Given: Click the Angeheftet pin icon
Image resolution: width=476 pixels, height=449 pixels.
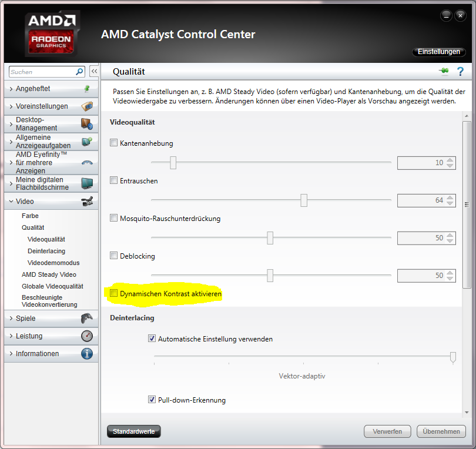Looking at the screenshot, I should 87,89.
